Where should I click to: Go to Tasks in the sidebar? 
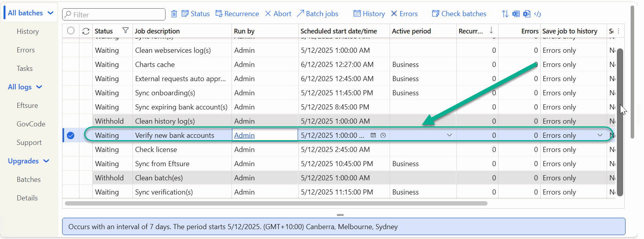(x=24, y=69)
